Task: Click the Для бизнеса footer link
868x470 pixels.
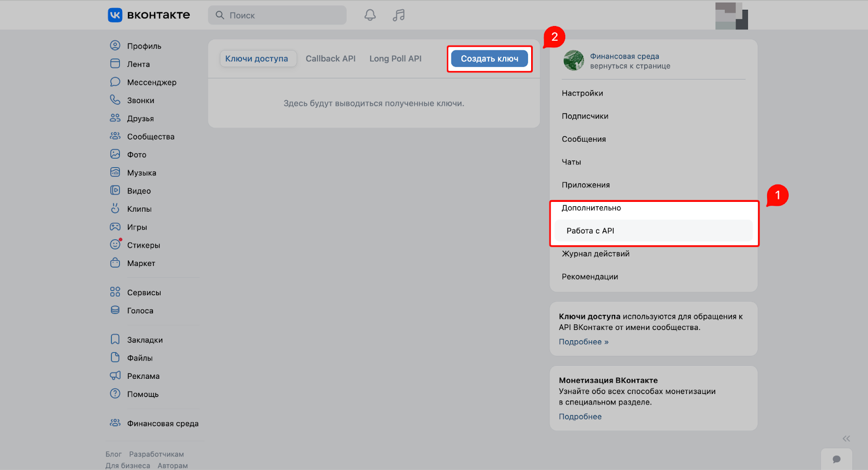Action: [x=127, y=466]
